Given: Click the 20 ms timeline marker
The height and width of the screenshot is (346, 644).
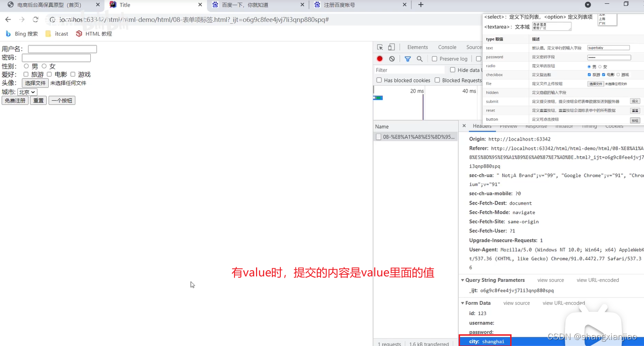Looking at the screenshot, I should pos(417,91).
